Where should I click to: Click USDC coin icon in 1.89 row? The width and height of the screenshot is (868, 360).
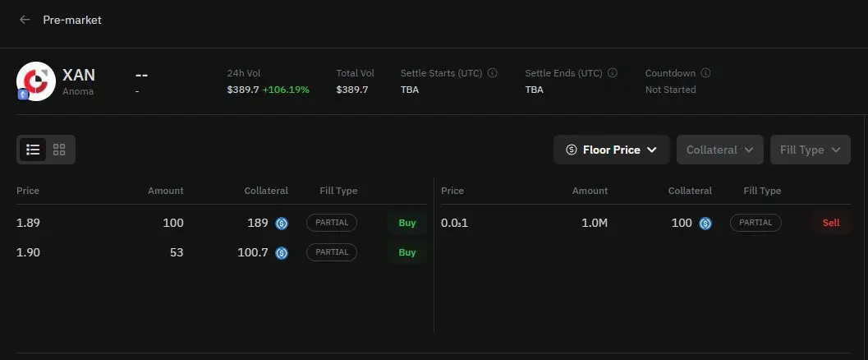pos(282,224)
